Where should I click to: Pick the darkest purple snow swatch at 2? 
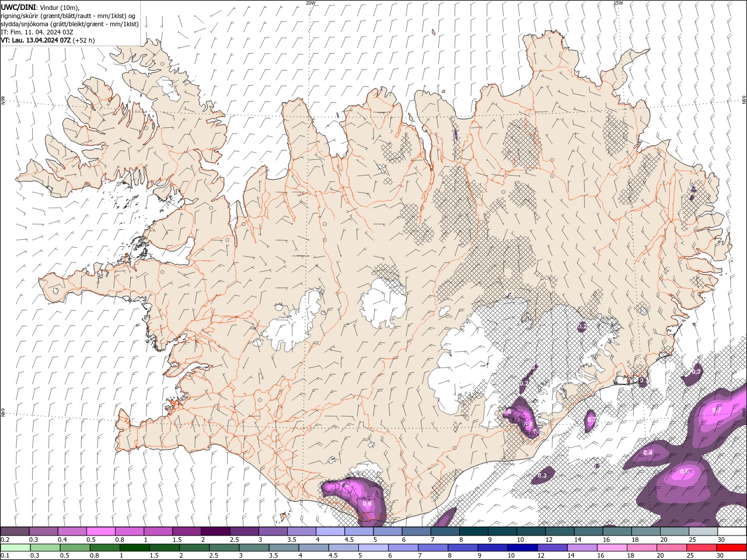pos(215,531)
